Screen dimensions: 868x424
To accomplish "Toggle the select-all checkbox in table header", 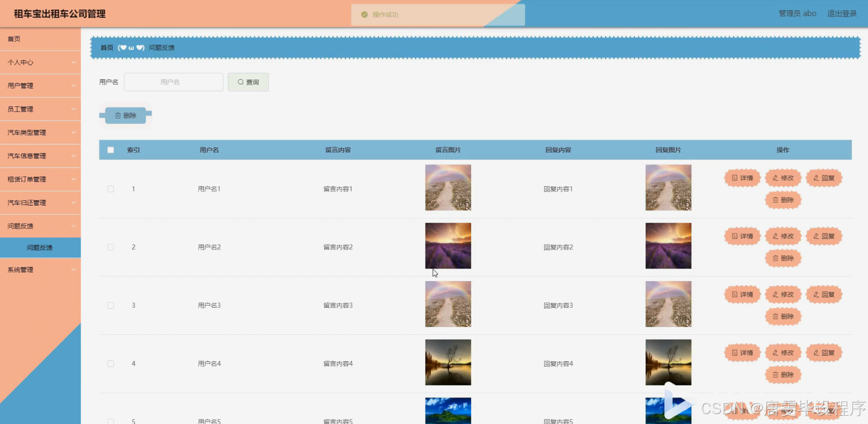I will tap(110, 150).
